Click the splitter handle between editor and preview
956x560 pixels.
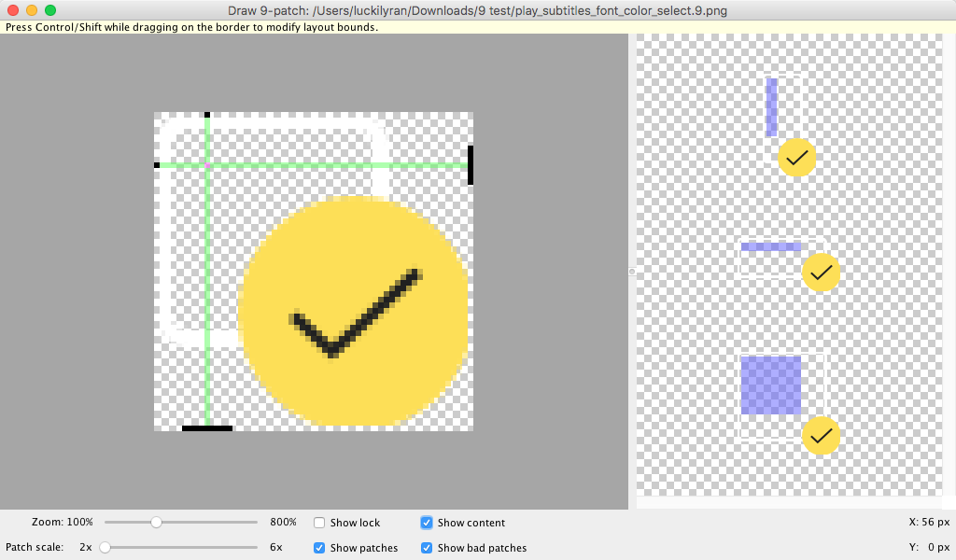[x=632, y=272]
